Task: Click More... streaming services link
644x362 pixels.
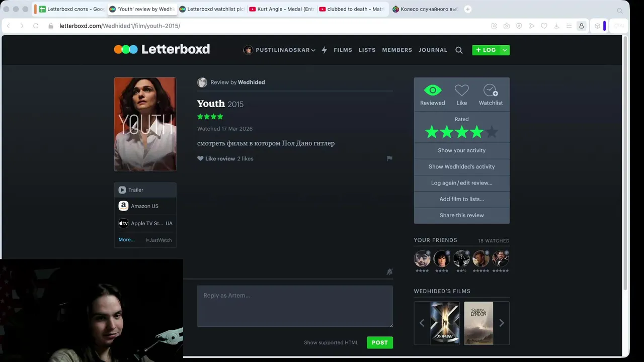Action: coord(126,240)
